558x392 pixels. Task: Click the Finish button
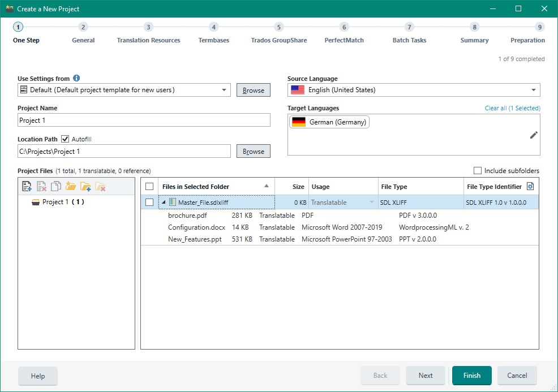point(471,376)
